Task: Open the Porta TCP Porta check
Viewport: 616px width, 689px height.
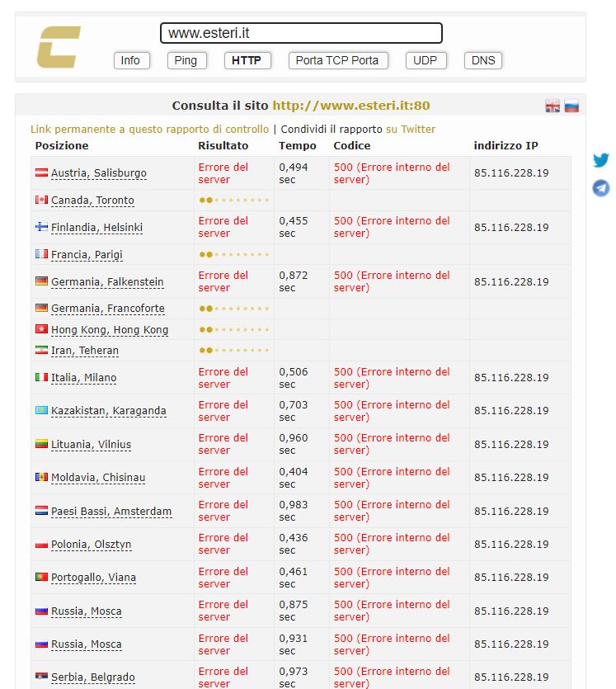Action: [x=336, y=60]
